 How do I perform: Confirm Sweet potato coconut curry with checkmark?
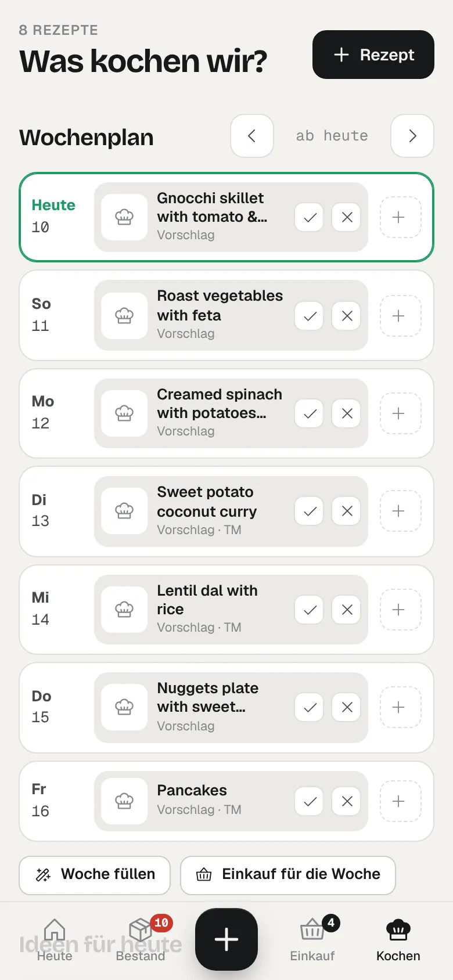(x=310, y=511)
